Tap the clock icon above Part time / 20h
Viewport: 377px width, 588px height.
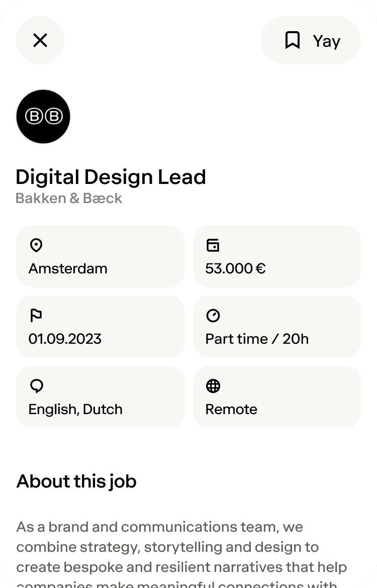tap(213, 316)
